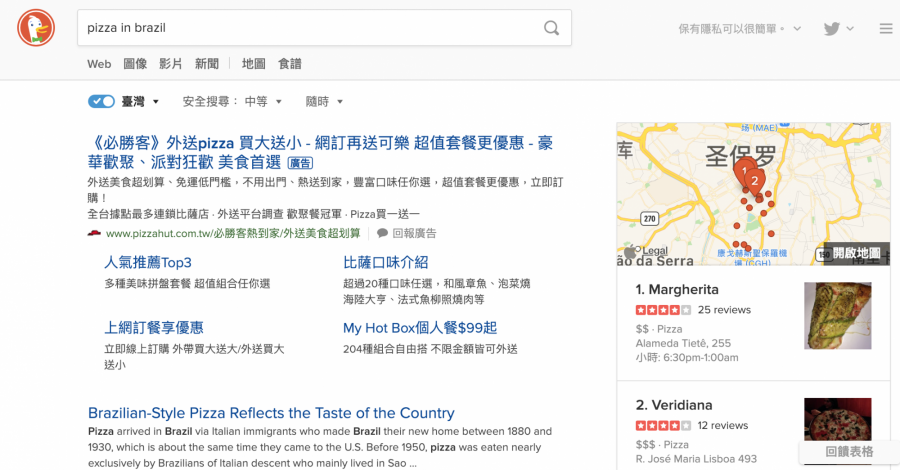Click the $$$ · Pizza price text
Image resolution: width=900 pixels, height=470 pixels.
tap(662, 445)
